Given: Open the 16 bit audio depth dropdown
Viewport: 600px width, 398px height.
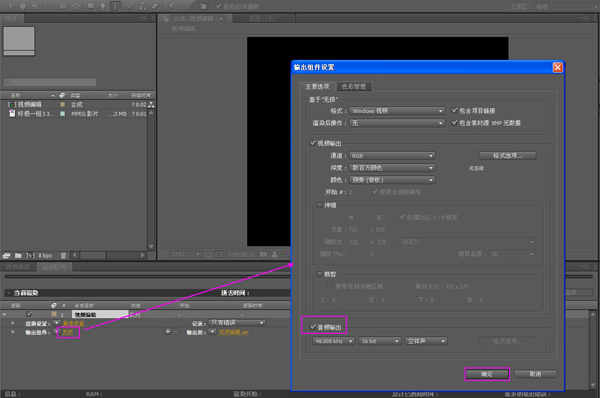Looking at the screenshot, I should [x=380, y=341].
